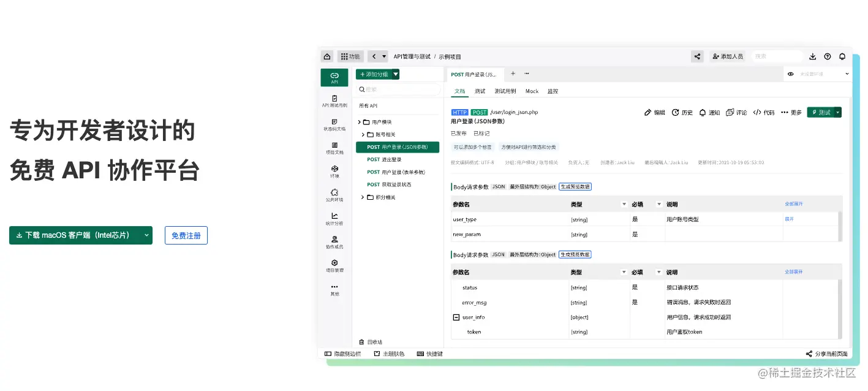Open 项目文档 in the sidebar
Image resolution: width=868 pixels, height=391 pixels.
(x=334, y=148)
